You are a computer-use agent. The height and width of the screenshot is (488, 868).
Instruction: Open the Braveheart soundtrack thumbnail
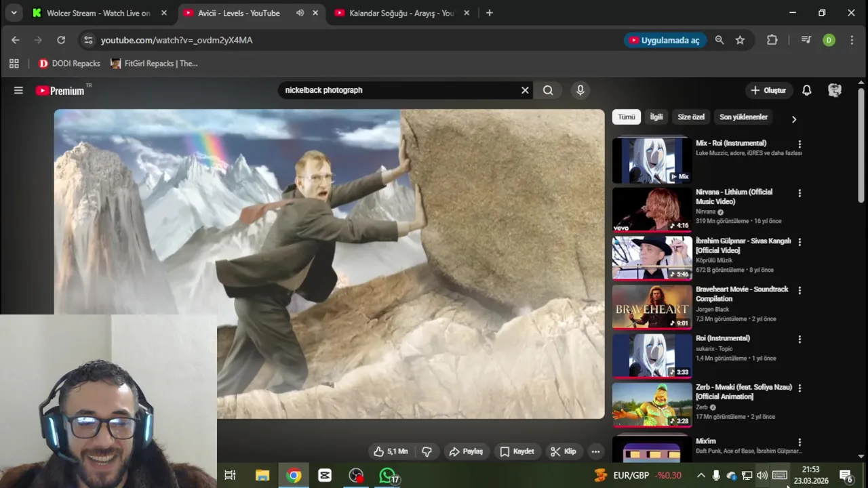(652, 306)
